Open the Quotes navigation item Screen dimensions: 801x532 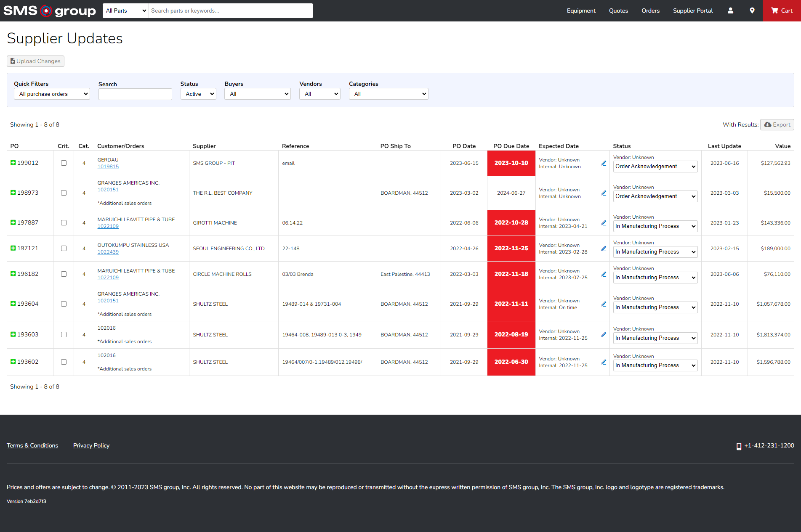[x=618, y=11]
